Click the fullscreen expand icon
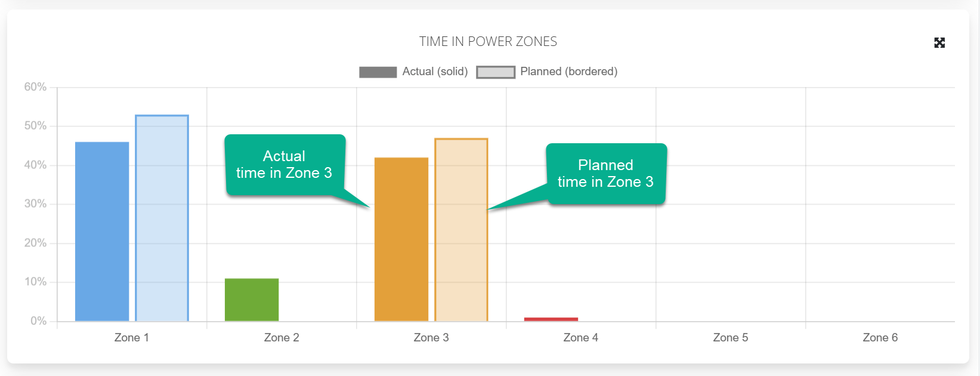Image resolution: width=980 pixels, height=376 pixels. pos(939,42)
